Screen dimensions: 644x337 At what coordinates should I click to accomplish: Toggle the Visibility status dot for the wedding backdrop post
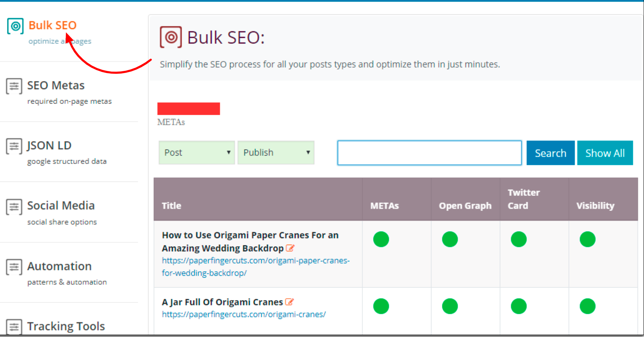click(x=588, y=239)
